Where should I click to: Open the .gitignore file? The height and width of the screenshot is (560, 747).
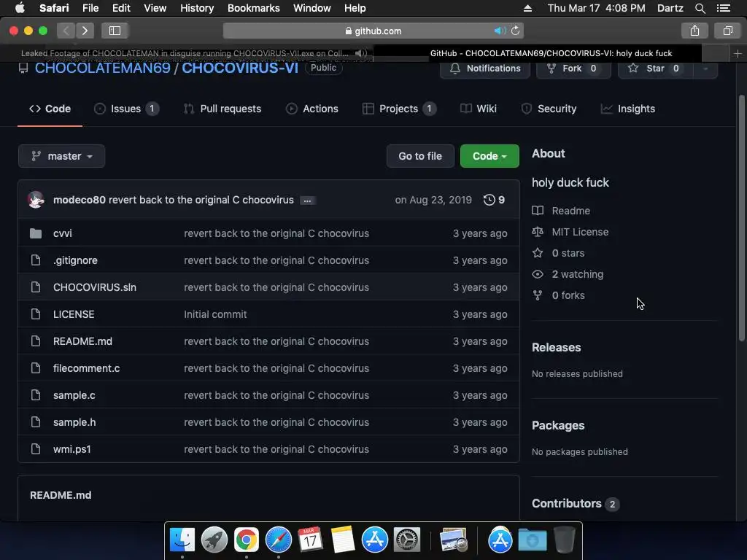75,260
